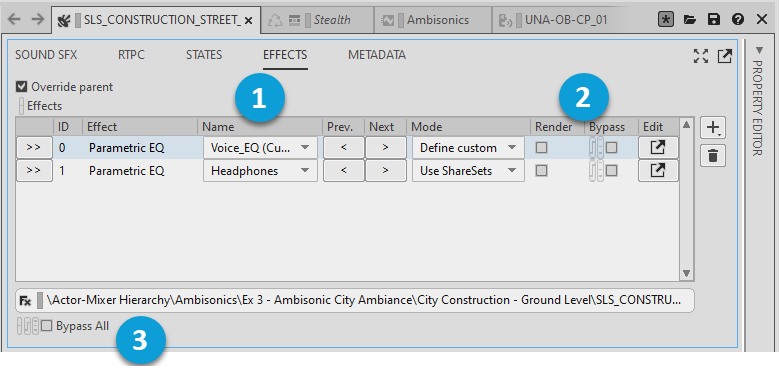Save using the floppy disk icon

714,20
